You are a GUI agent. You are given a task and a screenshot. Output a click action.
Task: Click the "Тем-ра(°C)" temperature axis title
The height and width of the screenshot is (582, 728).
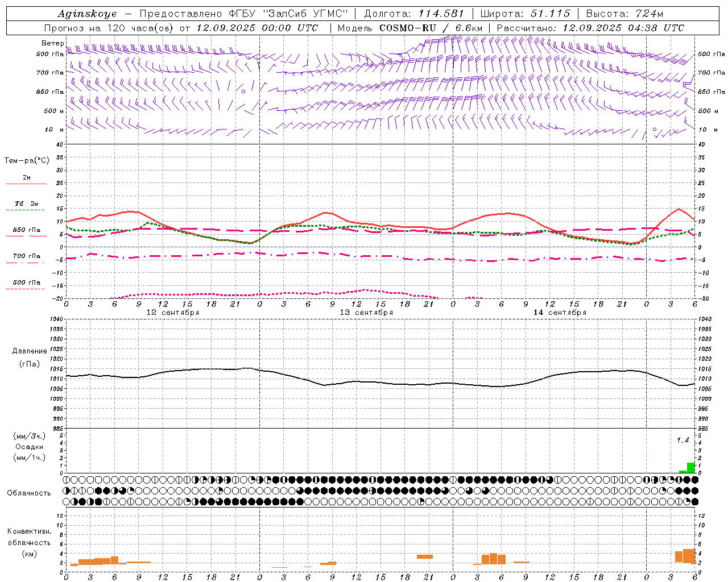click(x=27, y=161)
